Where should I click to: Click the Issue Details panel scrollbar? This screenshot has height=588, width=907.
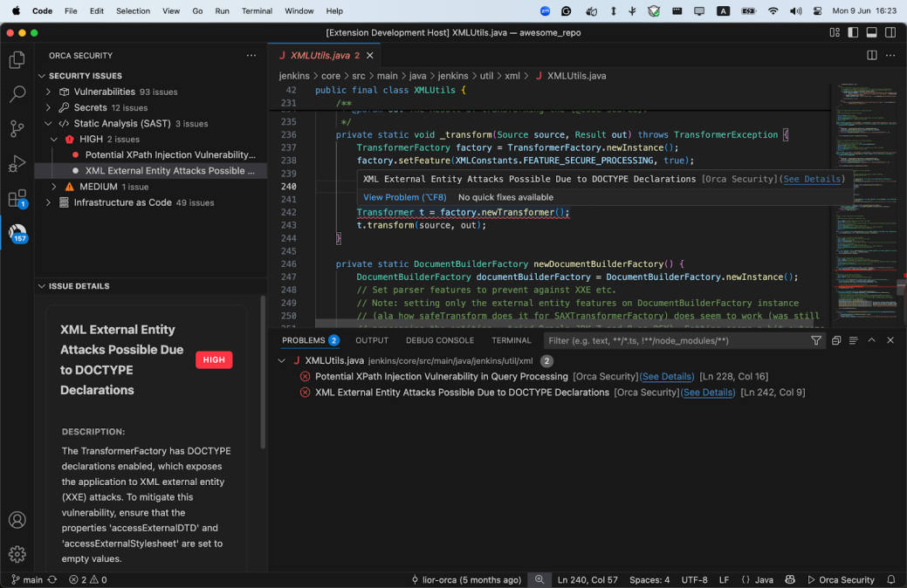263,373
